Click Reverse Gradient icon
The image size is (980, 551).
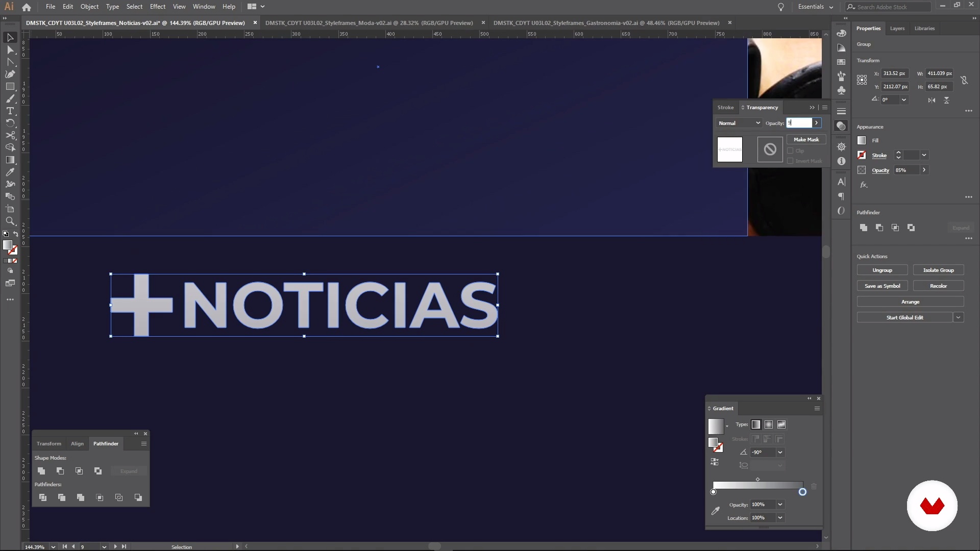click(x=715, y=462)
